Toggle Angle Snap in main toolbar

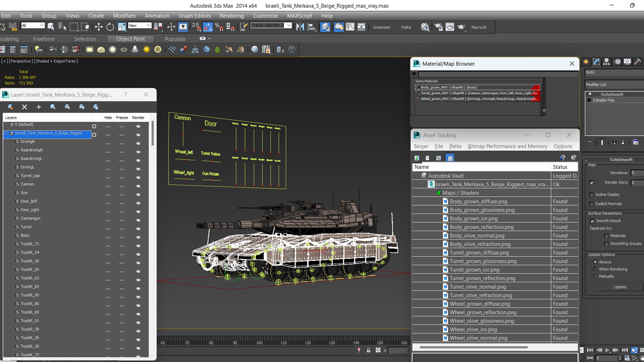point(208,27)
